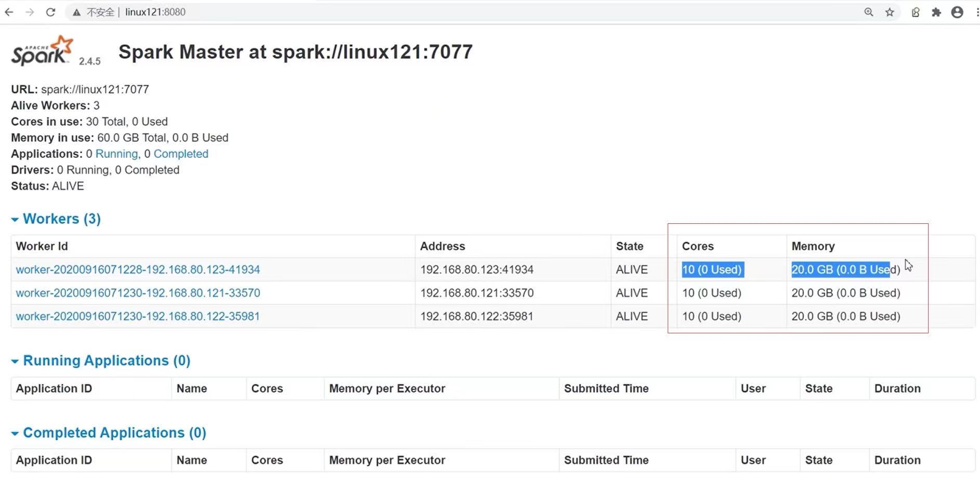Collapse the Workers (3) section
The height and width of the screenshot is (499, 980).
coord(56,219)
